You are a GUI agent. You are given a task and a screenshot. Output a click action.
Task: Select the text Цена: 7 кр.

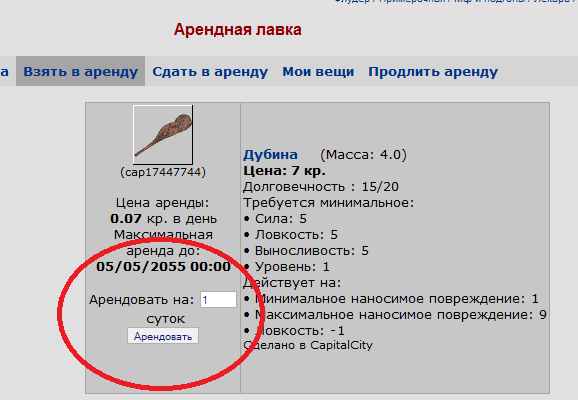(284, 171)
